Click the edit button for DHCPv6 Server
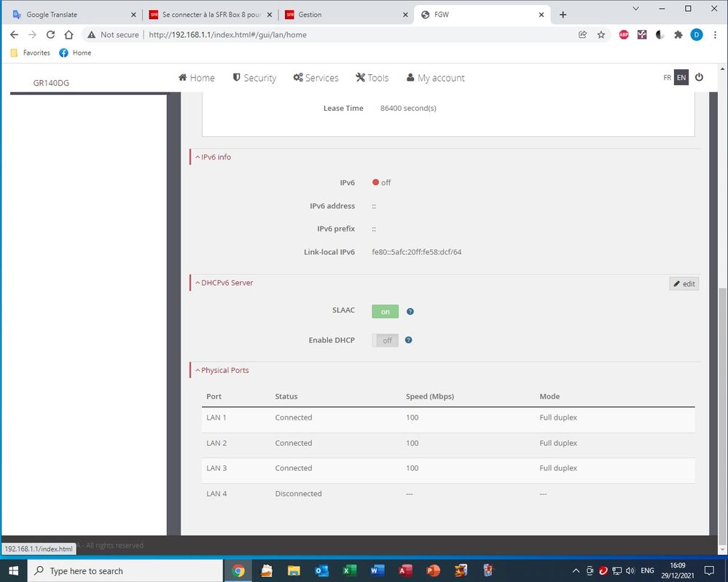The image size is (728, 582). tap(684, 283)
